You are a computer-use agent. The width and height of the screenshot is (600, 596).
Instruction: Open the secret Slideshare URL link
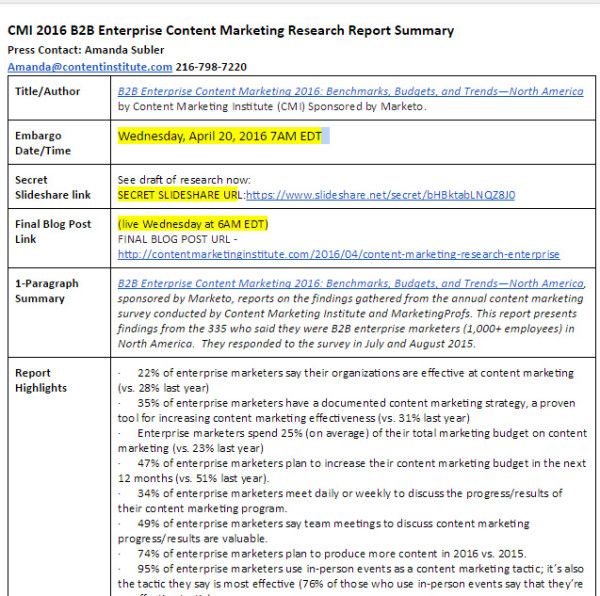[x=381, y=195]
